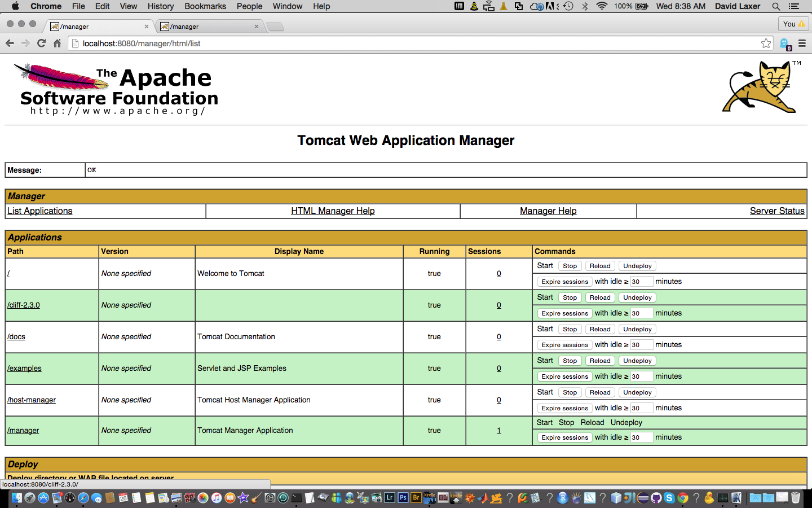Image resolution: width=812 pixels, height=508 pixels.
Task: Open System Preferences from the dock
Action: coord(270,498)
